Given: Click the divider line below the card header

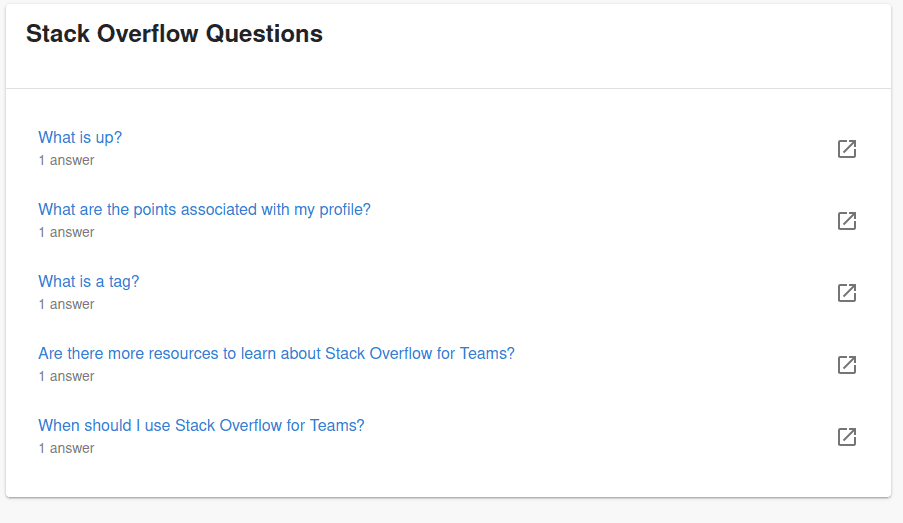Looking at the screenshot, I should 449,88.
